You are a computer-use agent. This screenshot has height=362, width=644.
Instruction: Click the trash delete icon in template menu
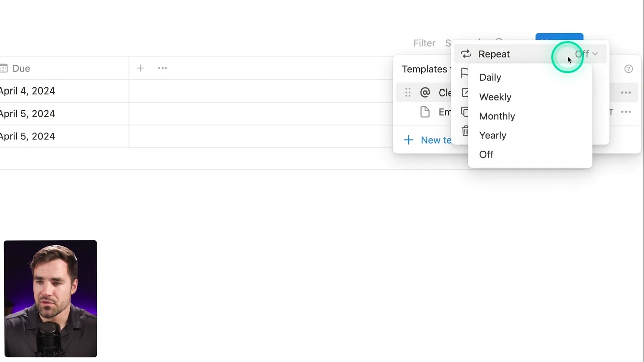(465, 131)
